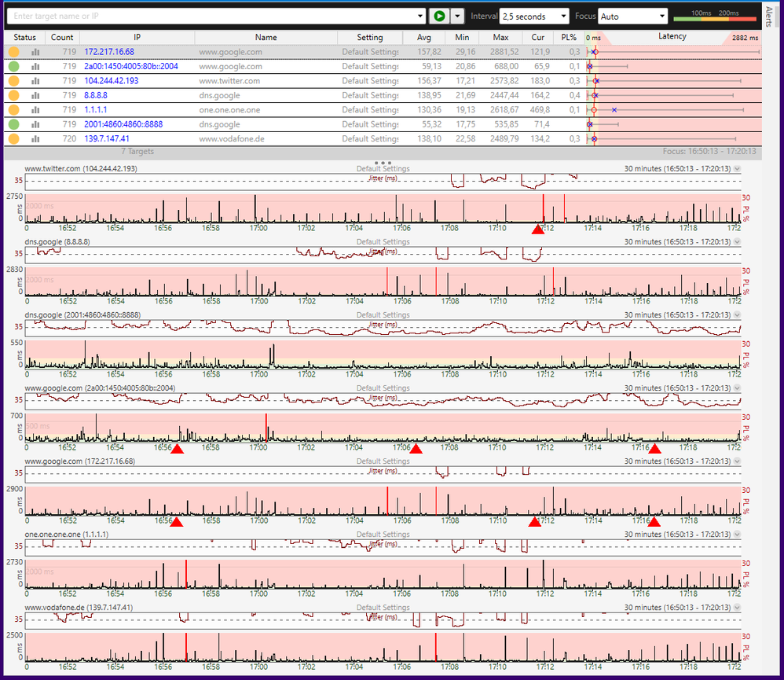Open the arrow menu beside the start button
Image resolution: width=784 pixels, height=680 pixels.
tap(456, 16)
